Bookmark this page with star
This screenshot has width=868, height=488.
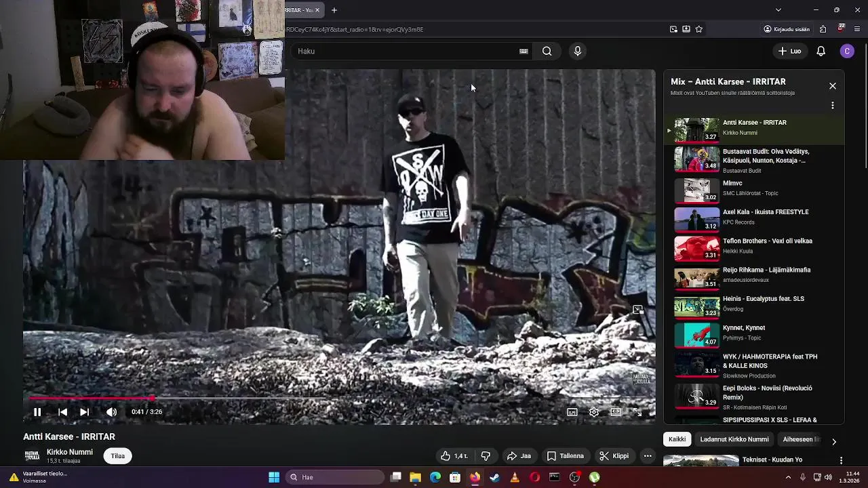699,29
